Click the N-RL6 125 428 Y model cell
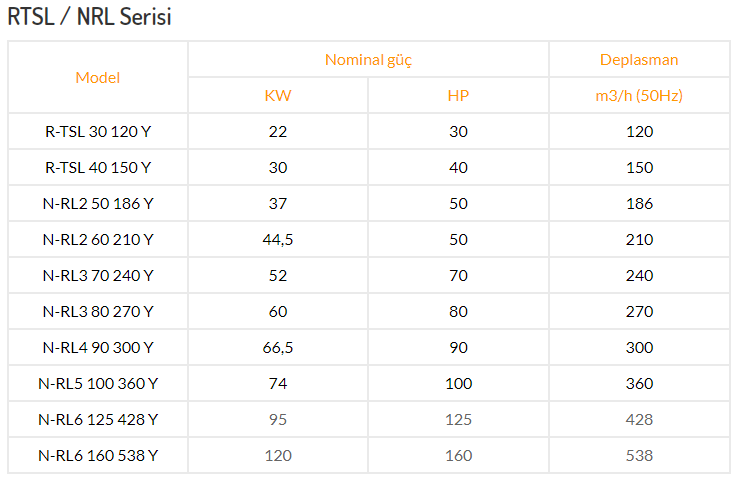The image size is (738, 495). (x=98, y=420)
